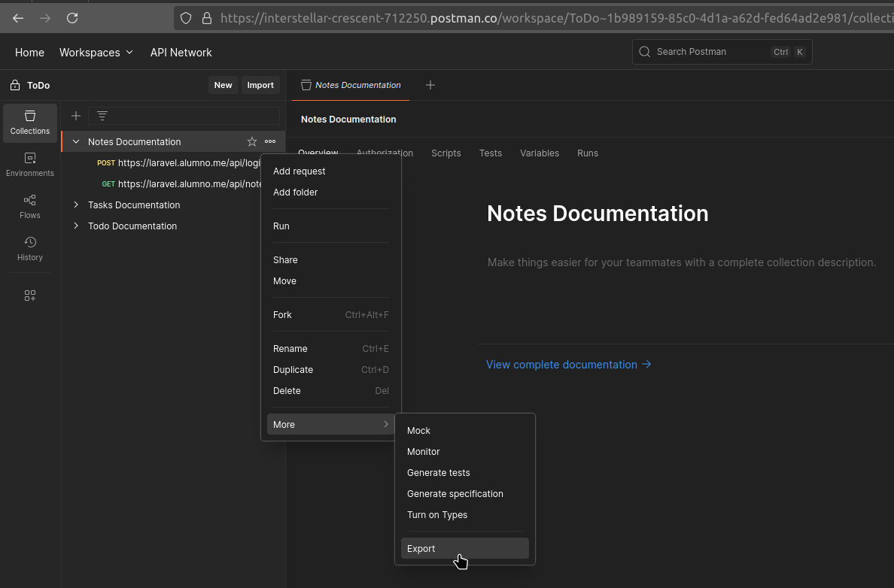Expand the Tasks Documentation collection
894x588 pixels.
pyautogui.click(x=76, y=205)
